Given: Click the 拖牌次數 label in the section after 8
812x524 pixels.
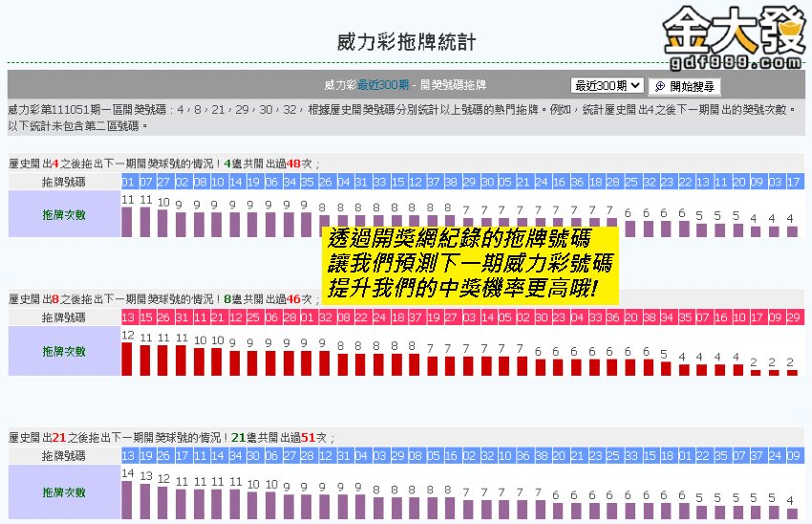Looking at the screenshot, I should click(64, 352).
